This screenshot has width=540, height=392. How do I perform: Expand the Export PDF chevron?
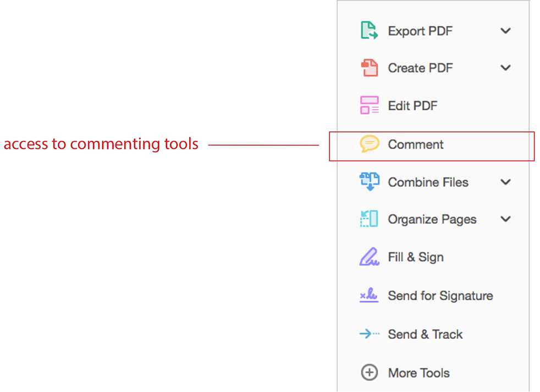click(x=505, y=31)
